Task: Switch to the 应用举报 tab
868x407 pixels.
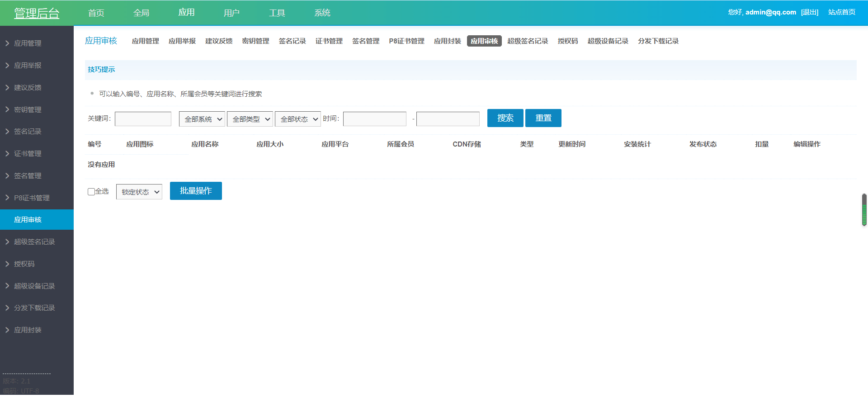Action: coord(182,41)
